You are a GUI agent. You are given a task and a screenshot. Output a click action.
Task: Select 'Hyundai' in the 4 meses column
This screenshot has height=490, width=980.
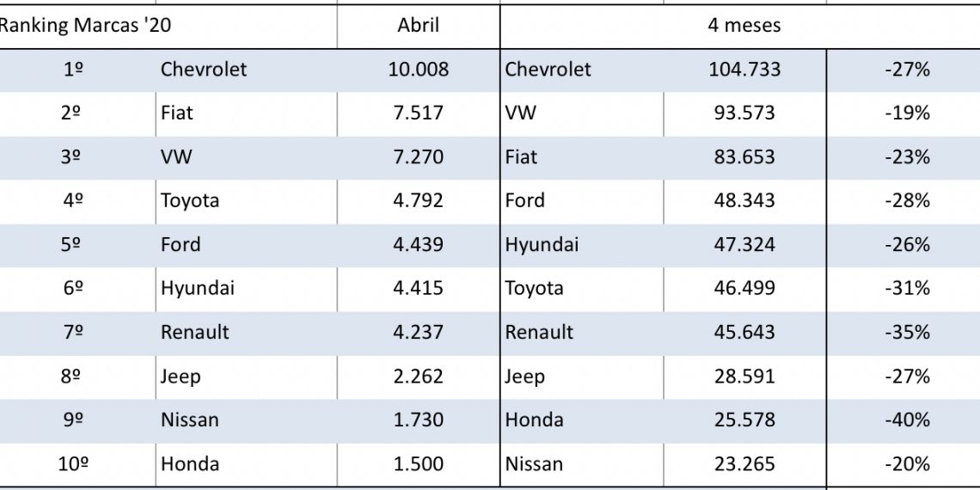pyautogui.click(x=542, y=245)
